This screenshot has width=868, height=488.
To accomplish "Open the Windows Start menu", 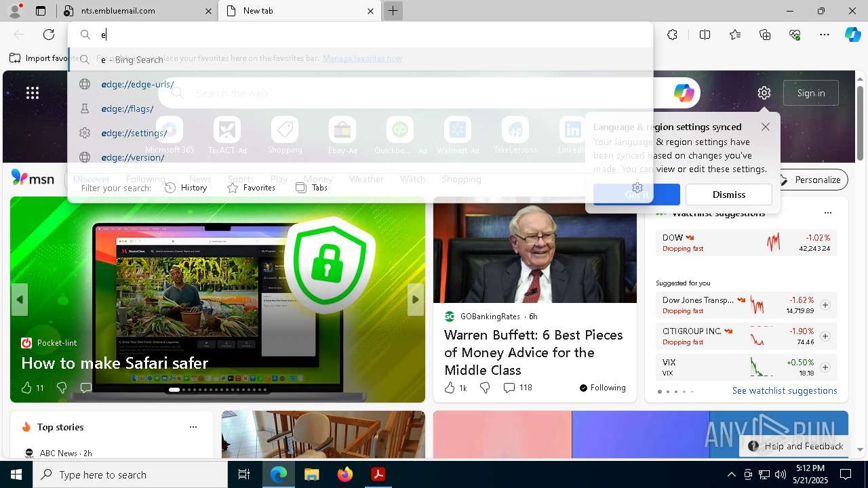I will (16, 474).
